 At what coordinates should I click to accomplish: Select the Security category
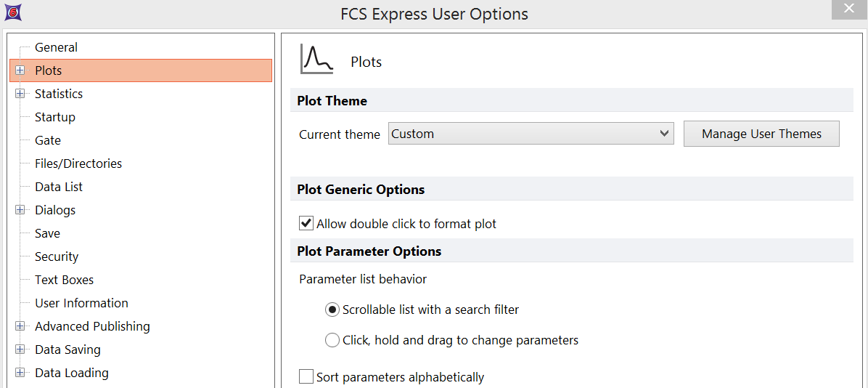(x=57, y=256)
